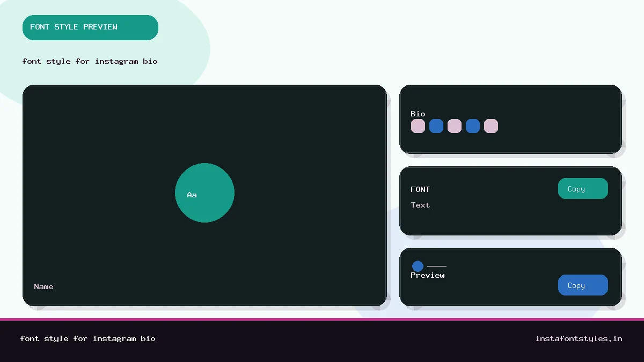Click the subtitle "font style for instagram bio" below header pill
644x362 pixels.
point(90,61)
